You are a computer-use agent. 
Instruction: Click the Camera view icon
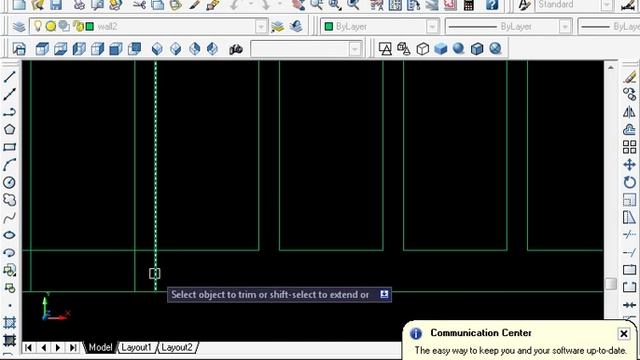point(236,49)
